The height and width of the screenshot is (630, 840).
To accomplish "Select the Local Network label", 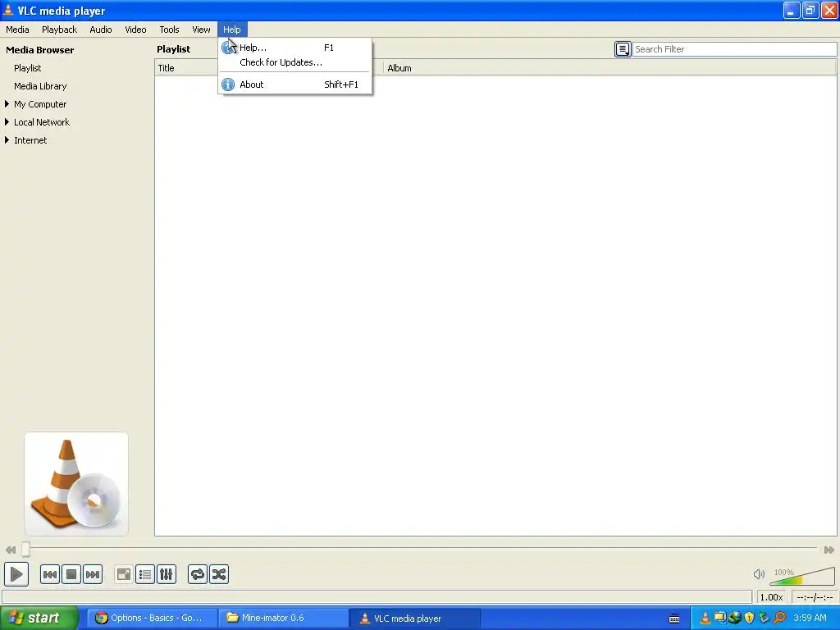I will 42,122.
